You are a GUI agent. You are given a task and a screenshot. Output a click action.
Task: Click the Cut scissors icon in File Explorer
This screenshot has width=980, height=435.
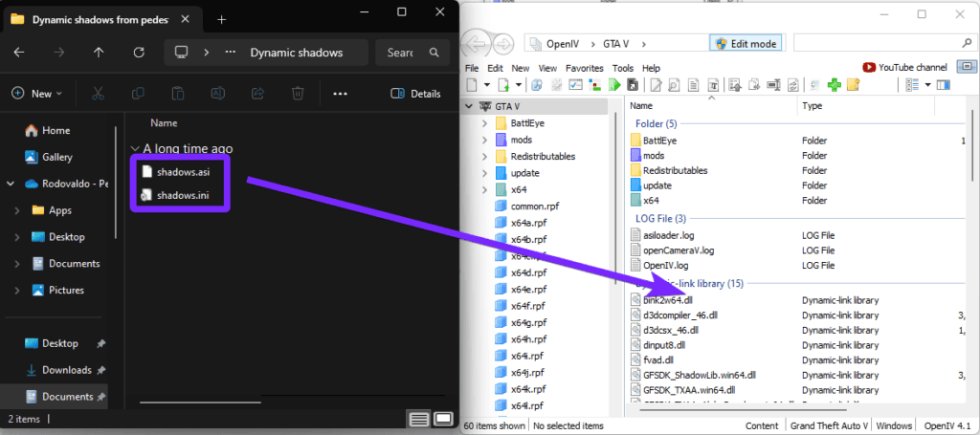[x=98, y=94]
